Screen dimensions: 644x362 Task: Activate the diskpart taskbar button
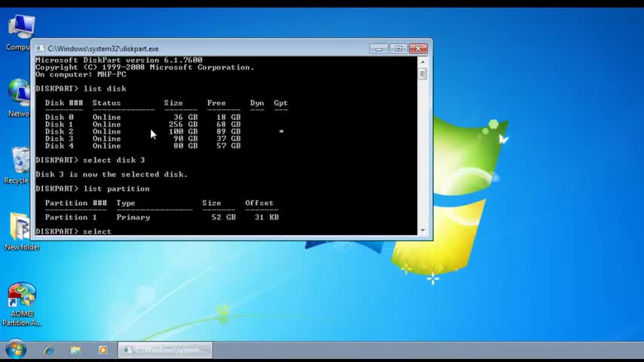click(165, 350)
